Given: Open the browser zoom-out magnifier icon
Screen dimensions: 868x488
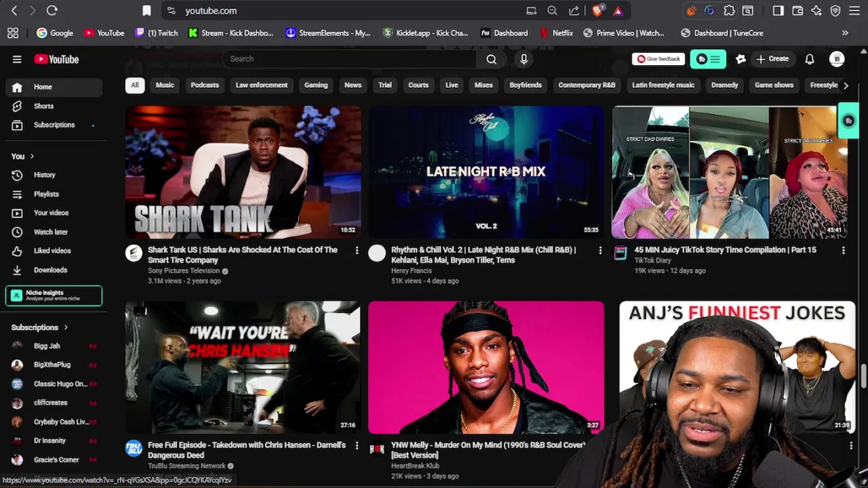Looking at the screenshot, I should point(552,11).
